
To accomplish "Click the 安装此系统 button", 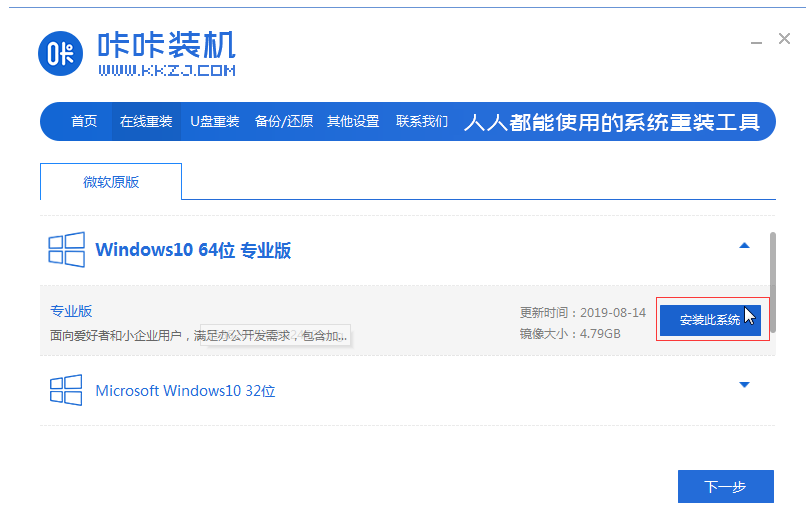I will click(x=710, y=320).
